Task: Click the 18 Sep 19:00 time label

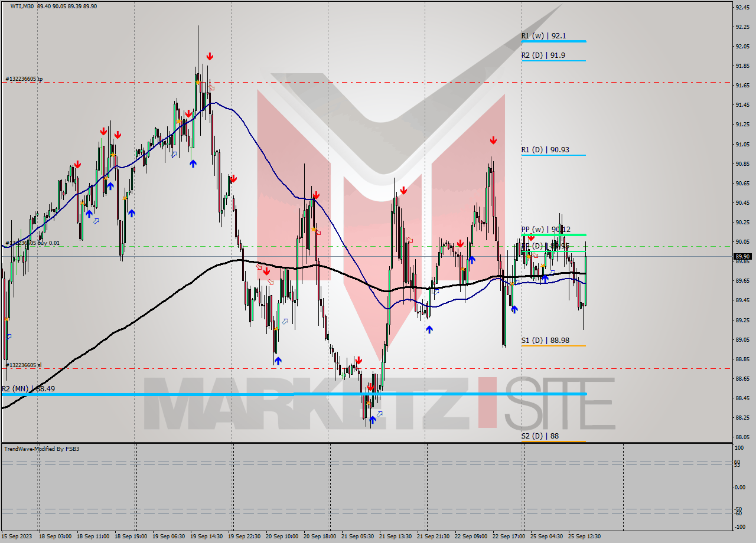Action: (x=130, y=537)
